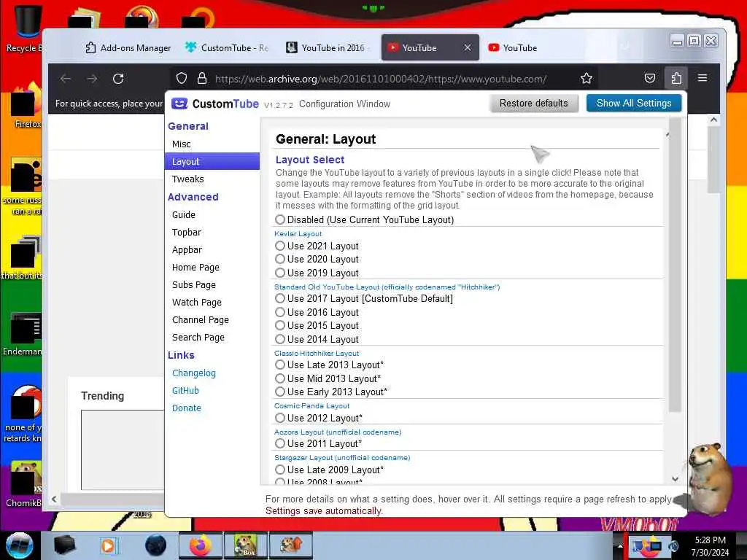Switch to the YouTube in 2016 tab
This screenshot has height=560, width=747.
tap(328, 47)
